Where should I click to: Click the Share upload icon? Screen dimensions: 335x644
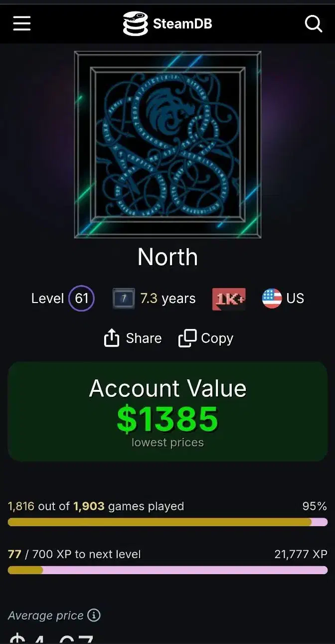click(x=112, y=338)
